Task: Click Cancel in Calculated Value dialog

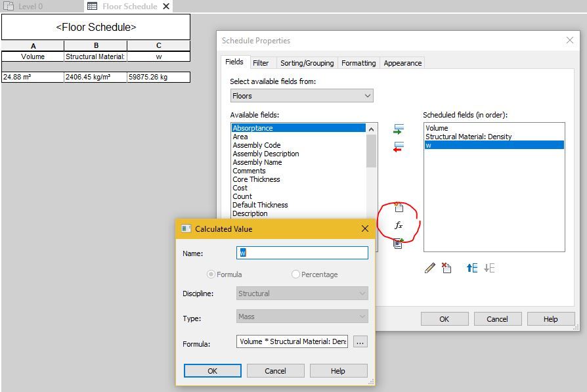Action: coord(275,370)
